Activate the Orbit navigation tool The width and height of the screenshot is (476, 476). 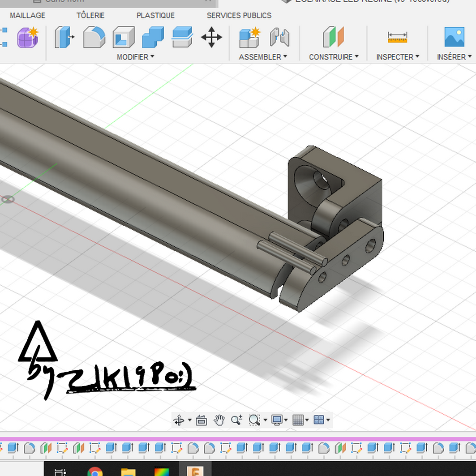point(179,420)
